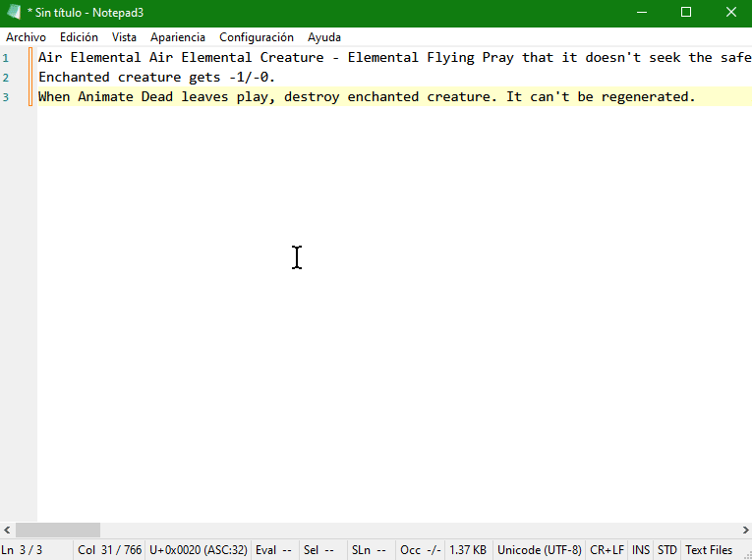The image size is (752, 560).
Task: Click line number 3 in the margin
Action: point(6,97)
